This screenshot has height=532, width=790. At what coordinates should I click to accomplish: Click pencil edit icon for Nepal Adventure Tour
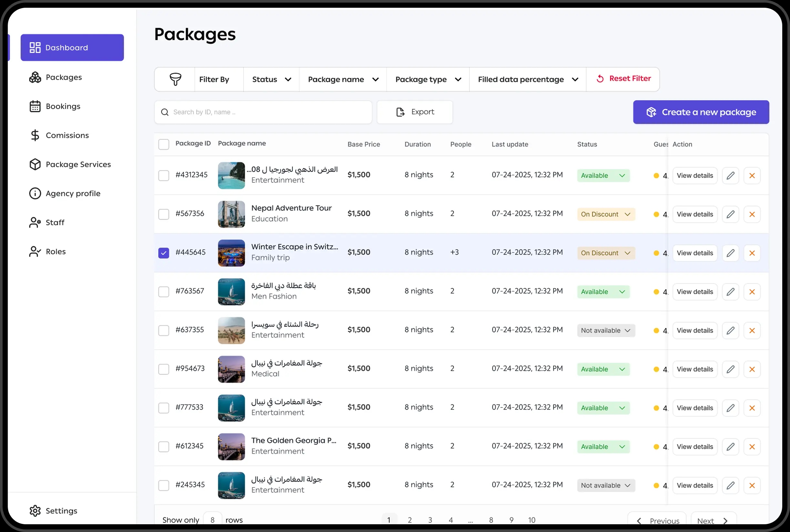tap(730, 214)
